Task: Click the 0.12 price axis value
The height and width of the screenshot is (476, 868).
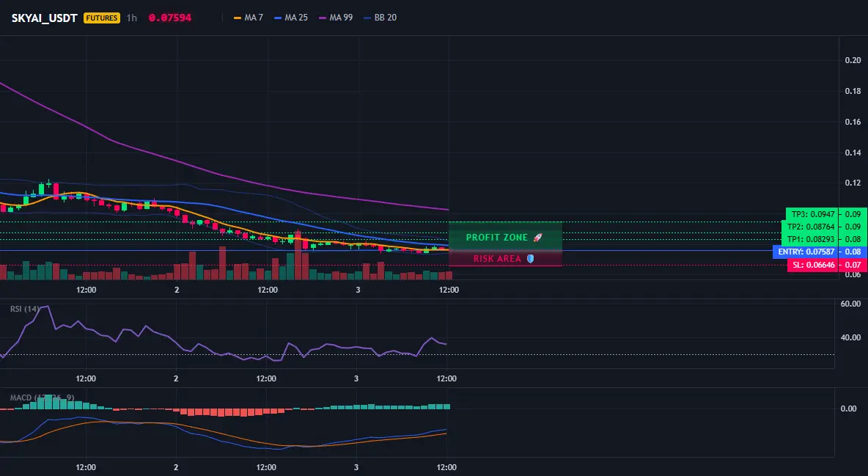Action: click(853, 183)
